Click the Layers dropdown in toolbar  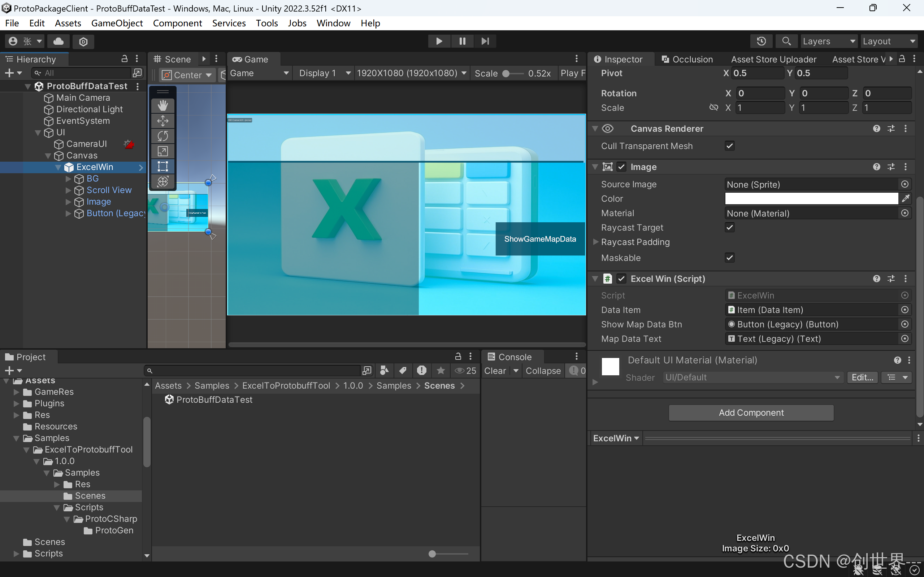tap(828, 41)
